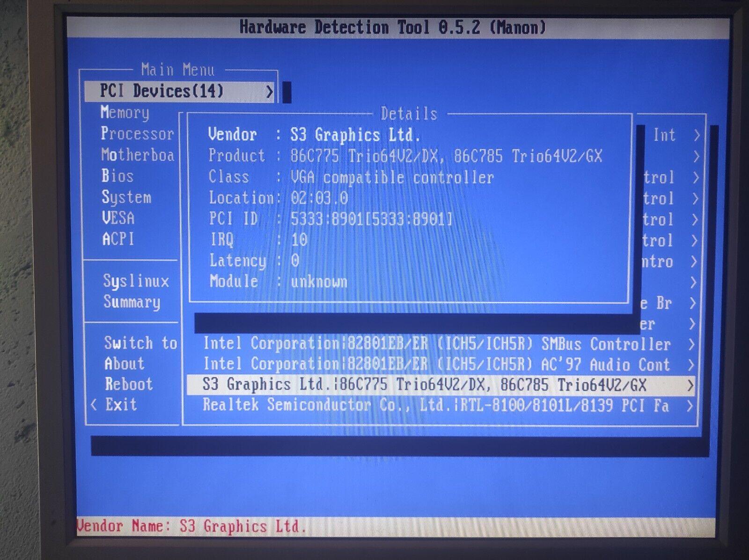749x560 pixels.
Task: Click Exit in the Main Menu
Action: tap(121, 404)
